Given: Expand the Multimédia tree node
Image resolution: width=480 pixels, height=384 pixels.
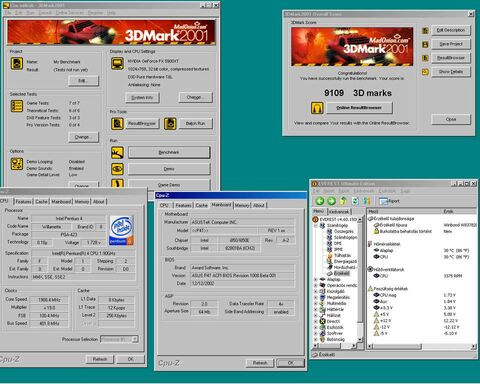Looking at the screenshot, I should click(x=315, y=303).
